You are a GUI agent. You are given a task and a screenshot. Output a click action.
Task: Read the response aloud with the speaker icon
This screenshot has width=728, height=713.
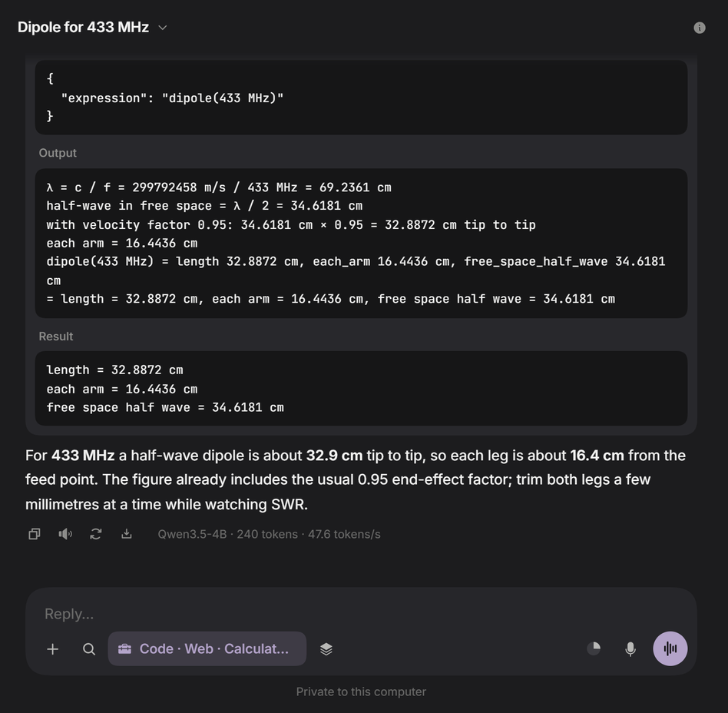click(x=65, y=534)
